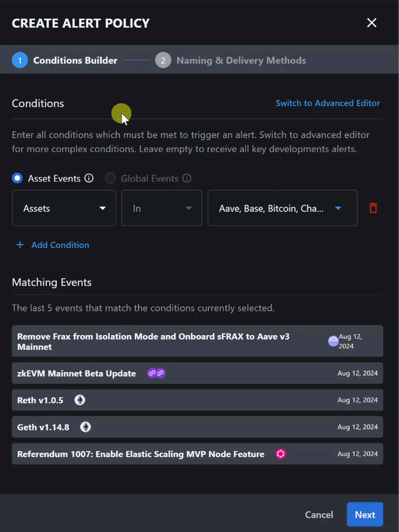The height and width of the screenshot is (532, 399).
Task: Click Switch to Advanced Editor
Action: [x=328, y=103]
